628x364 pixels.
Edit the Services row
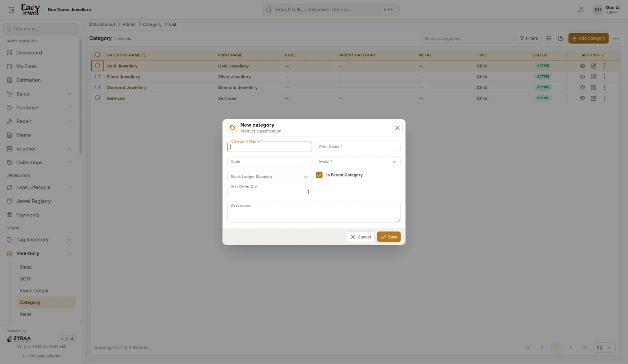tap(593, 98)
